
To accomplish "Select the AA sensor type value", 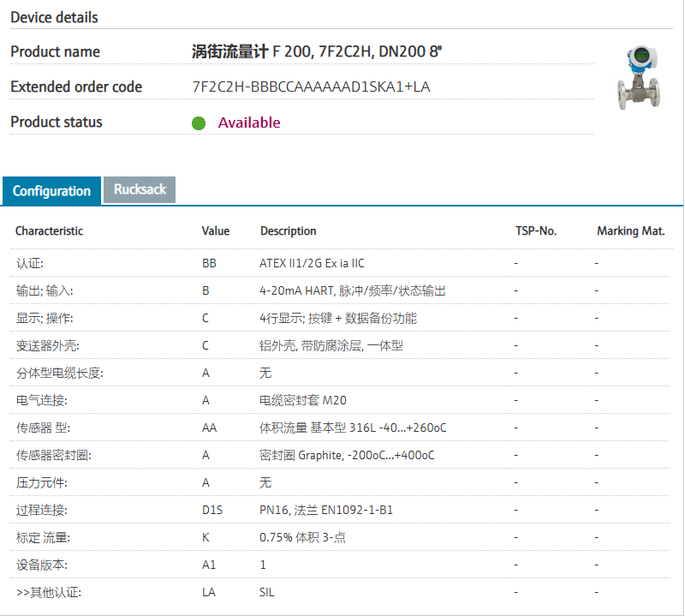I will pyautogui.click(x=209, y=428).
